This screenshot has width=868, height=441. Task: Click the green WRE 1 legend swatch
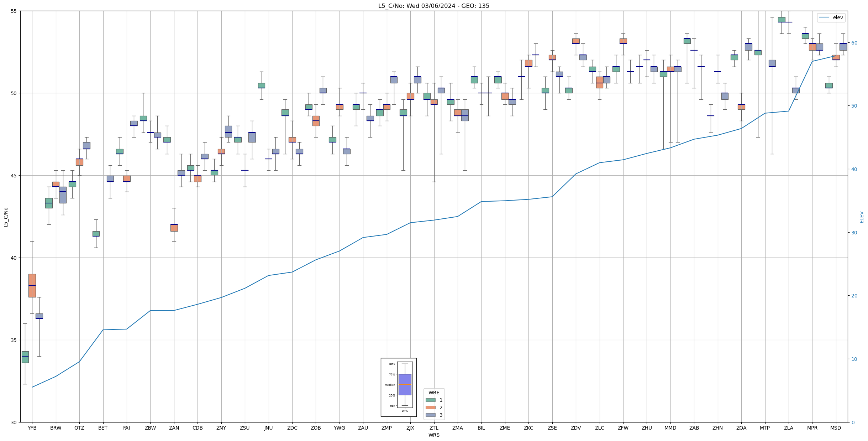coord(430,400)
